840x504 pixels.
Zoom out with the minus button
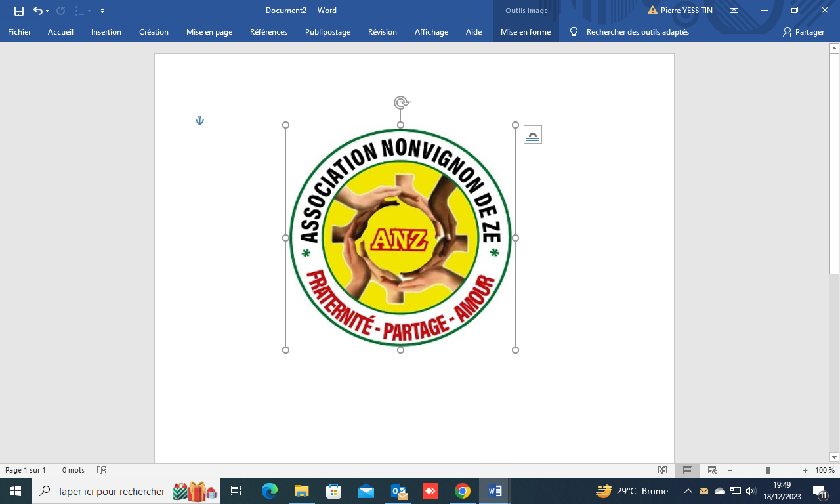pyautogui.click(x=730, y=470)
